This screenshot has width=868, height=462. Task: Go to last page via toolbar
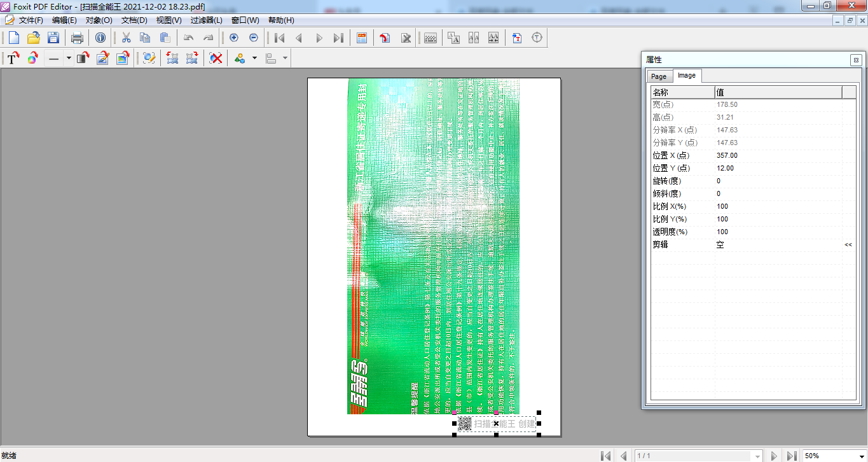[x=338, y=38]
